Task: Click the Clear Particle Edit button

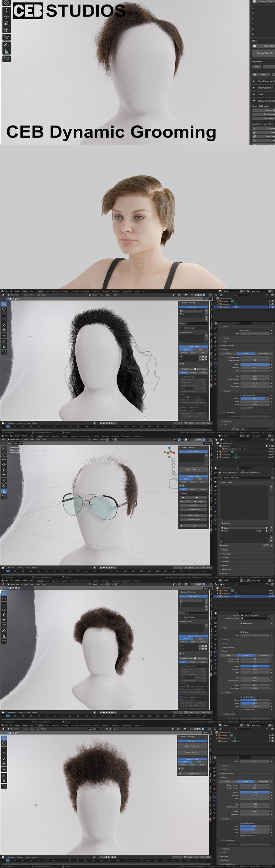Action: (x=193, y=519)
